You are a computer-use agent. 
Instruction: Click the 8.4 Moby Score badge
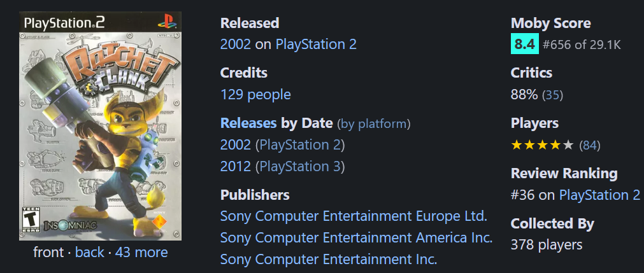click(524, 45)
